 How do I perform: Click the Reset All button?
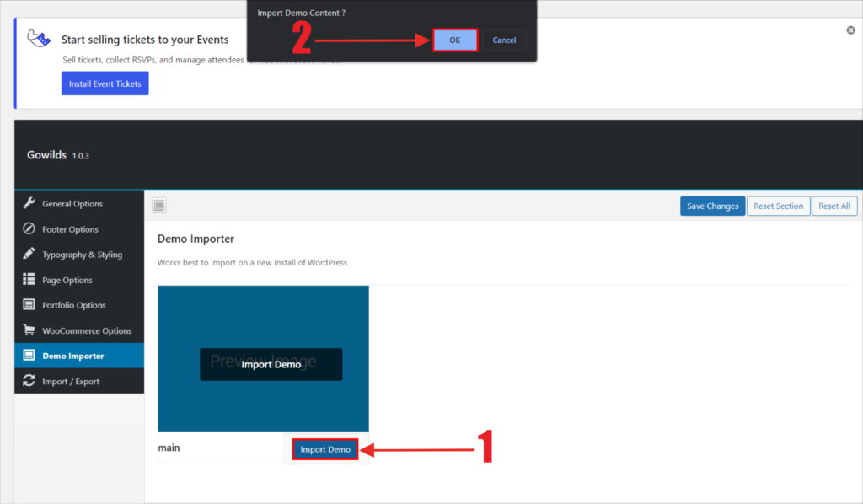coord(834,206)
